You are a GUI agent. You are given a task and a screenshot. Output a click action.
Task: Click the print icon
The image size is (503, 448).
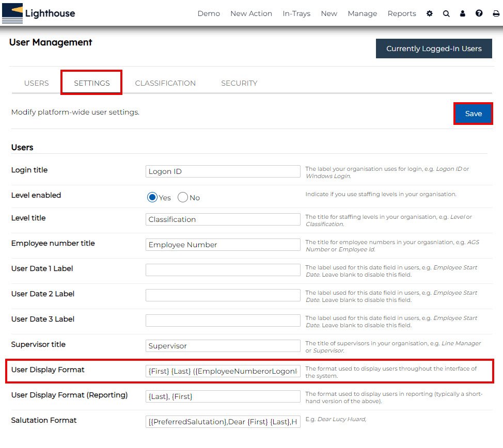[x=496, y=13]
